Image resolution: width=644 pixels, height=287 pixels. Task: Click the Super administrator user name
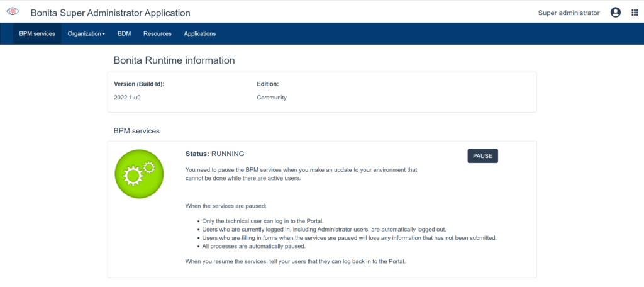569,13
